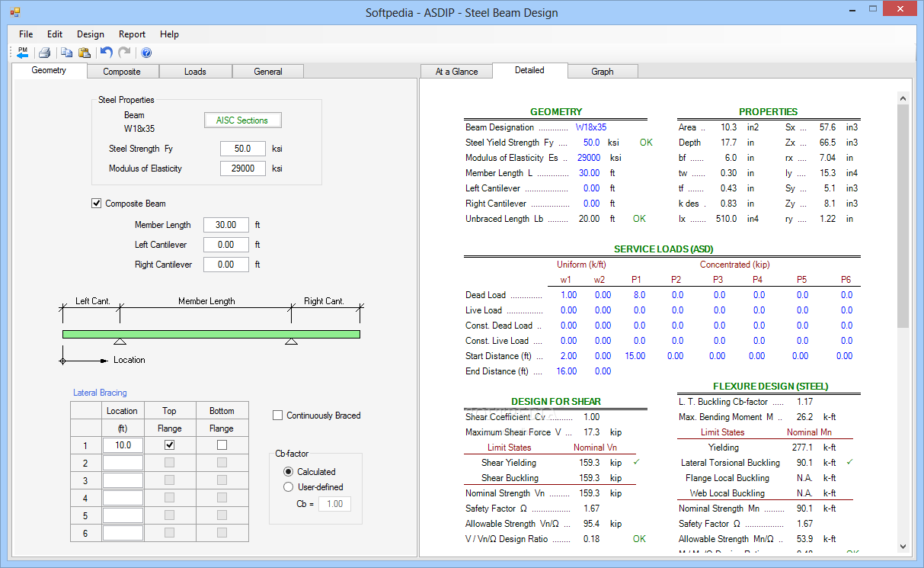924x568 pixels.
Task: Uncheck Top Flange for bracing row 1
Action: pos(170,445)
